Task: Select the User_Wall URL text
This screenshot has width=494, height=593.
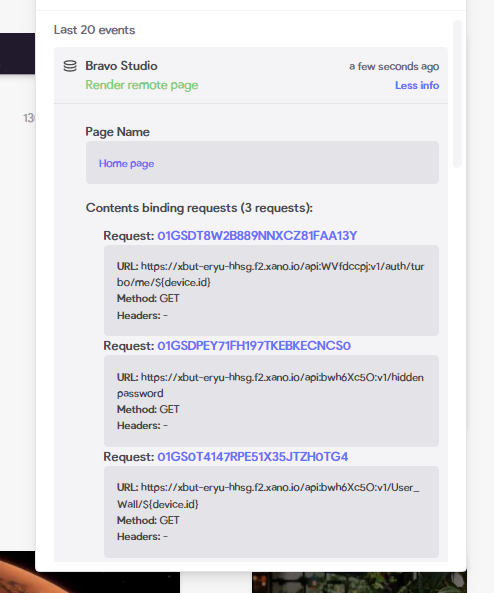Action: pyautogui.click(x=268, y=495)
